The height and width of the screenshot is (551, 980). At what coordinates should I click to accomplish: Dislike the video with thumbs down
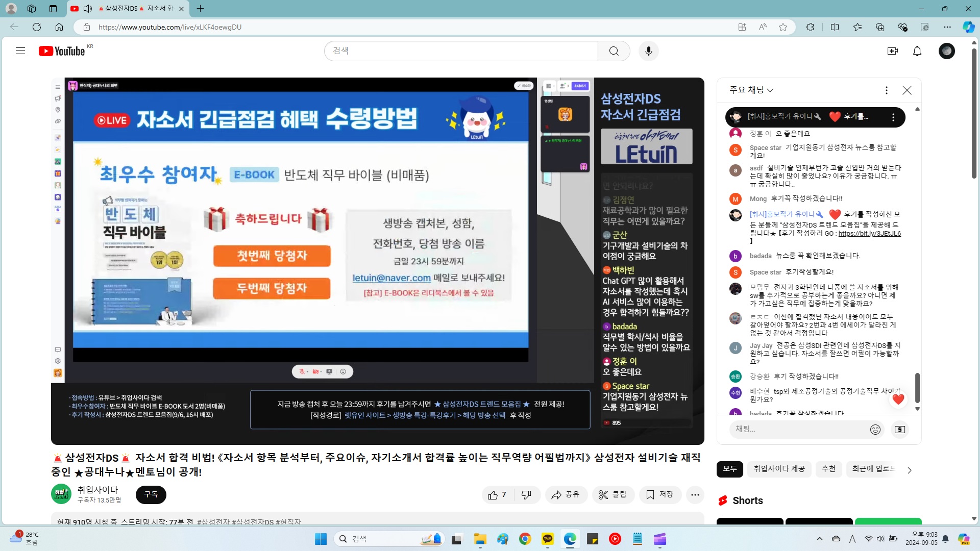point(526,494)
